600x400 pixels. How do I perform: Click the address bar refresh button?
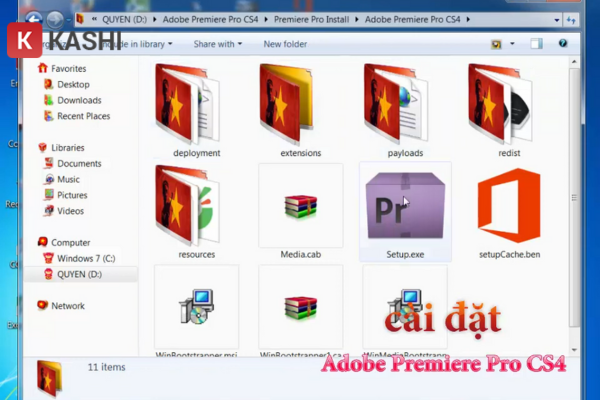(571, 20)
